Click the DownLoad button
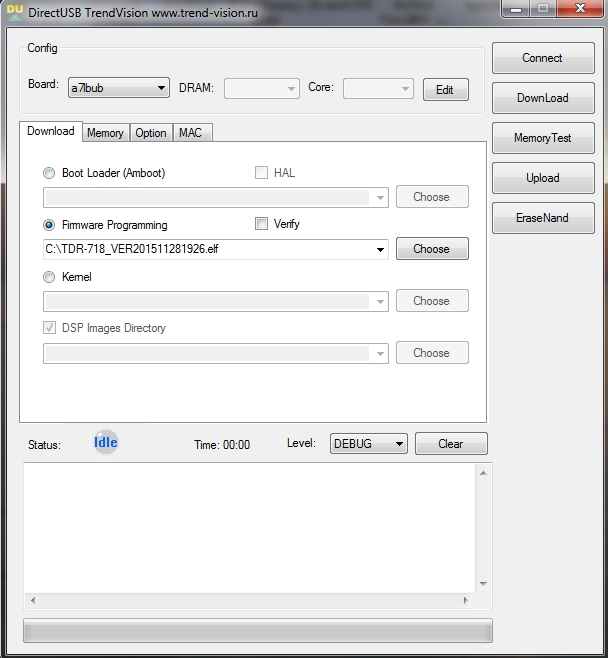Viewport: 608px width, 658px height. click(542, 98)
